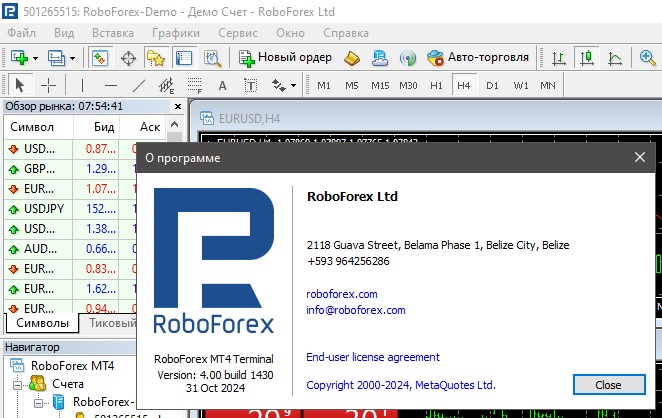Open the MetaEditor yellow book icon
The width and height of the screenshot is (662, 418).
pos(352,58)
